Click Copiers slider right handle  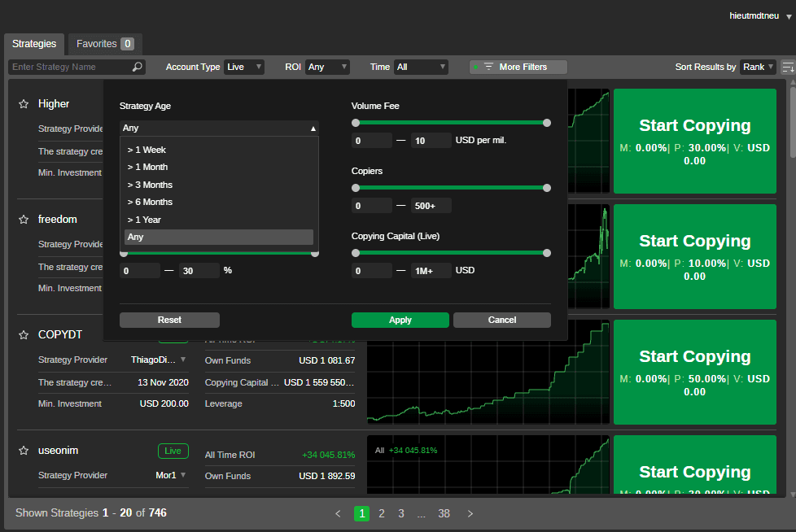pos(547,188)
